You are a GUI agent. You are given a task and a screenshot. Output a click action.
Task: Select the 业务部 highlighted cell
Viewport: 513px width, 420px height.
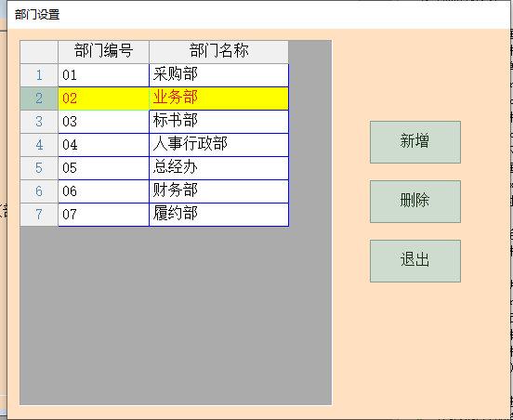click(219, 98)
